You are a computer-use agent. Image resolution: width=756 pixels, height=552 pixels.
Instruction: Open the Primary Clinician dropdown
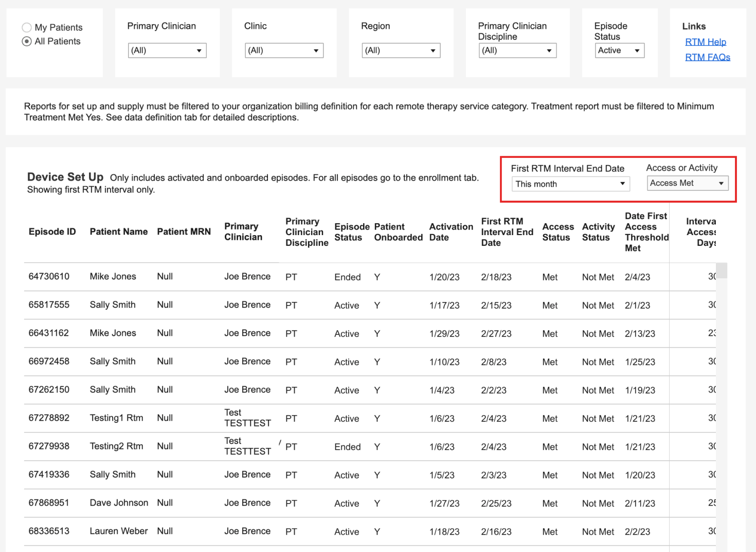point(167,50)
